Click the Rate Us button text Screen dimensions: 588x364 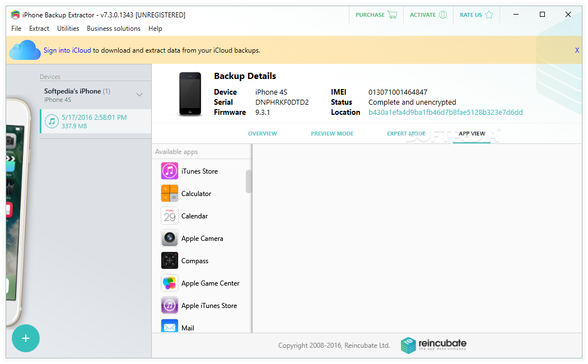coord(470,15)
